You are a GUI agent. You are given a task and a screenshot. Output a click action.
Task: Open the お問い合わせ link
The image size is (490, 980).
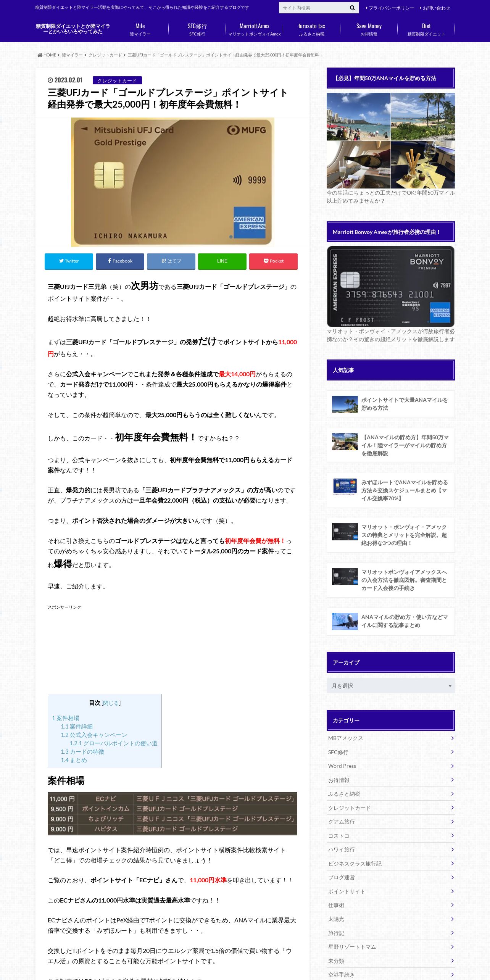coord(435,8)
